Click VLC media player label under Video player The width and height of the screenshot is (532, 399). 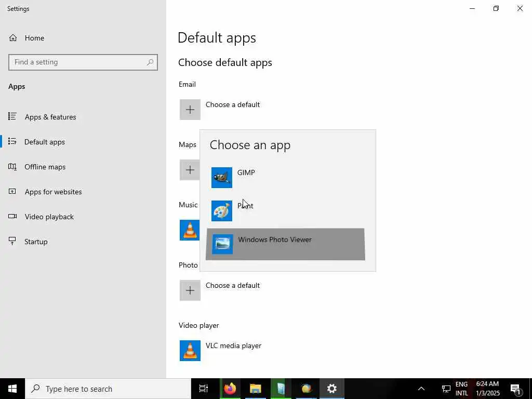[x=233, y=345]
